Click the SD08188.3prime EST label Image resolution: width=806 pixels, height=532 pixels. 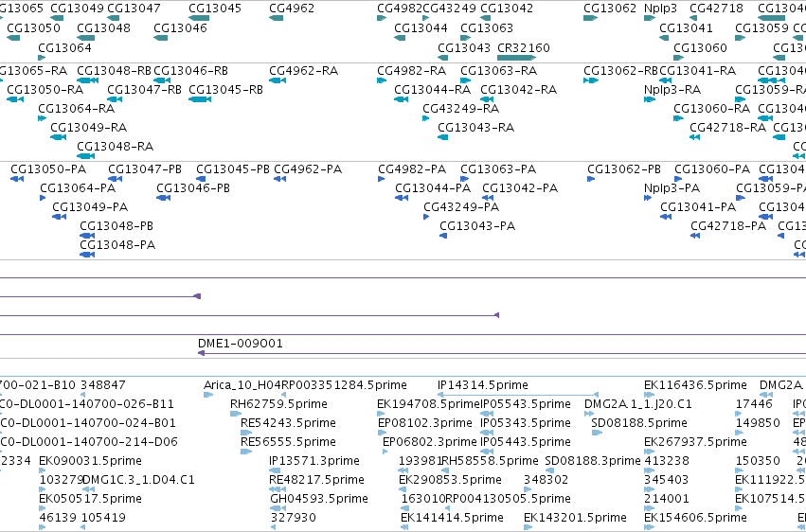[593, 461]
